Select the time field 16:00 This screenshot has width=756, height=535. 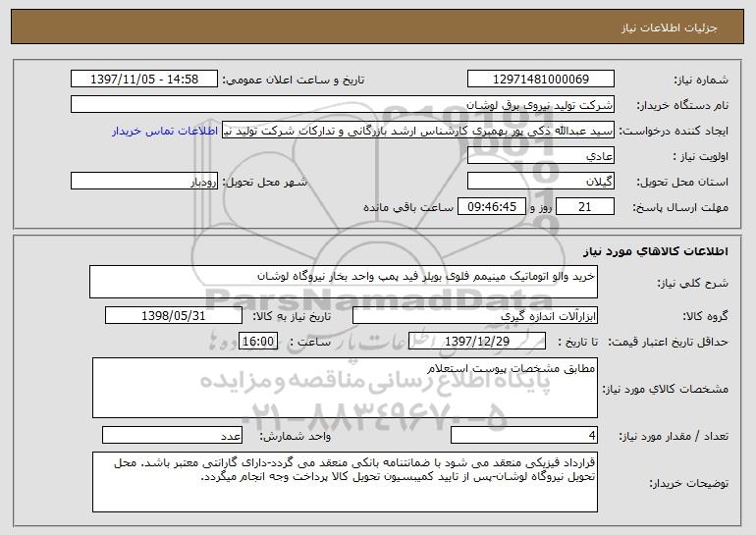(x=258, y=342)
